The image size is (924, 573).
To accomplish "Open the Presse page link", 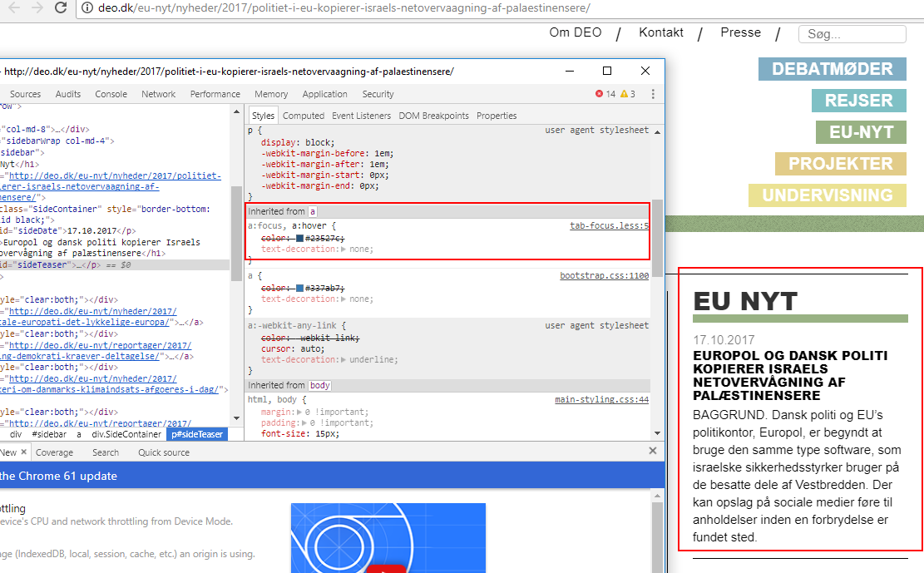I will (x=740, y=32).
